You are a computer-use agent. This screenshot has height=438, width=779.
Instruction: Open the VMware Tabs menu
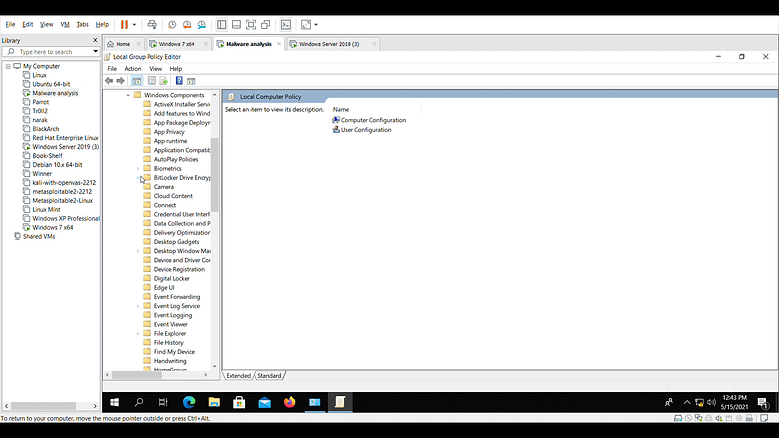[x=82, y=24]
